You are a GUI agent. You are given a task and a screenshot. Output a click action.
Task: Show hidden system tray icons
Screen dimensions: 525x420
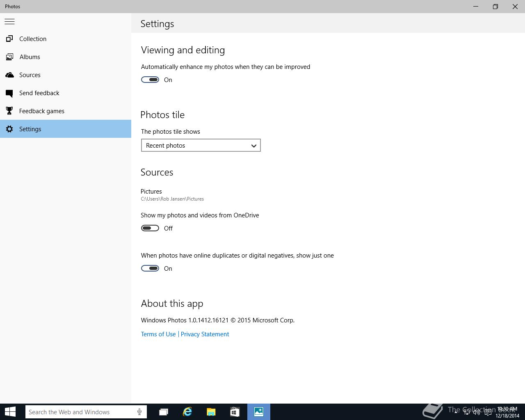click(456, 412)
